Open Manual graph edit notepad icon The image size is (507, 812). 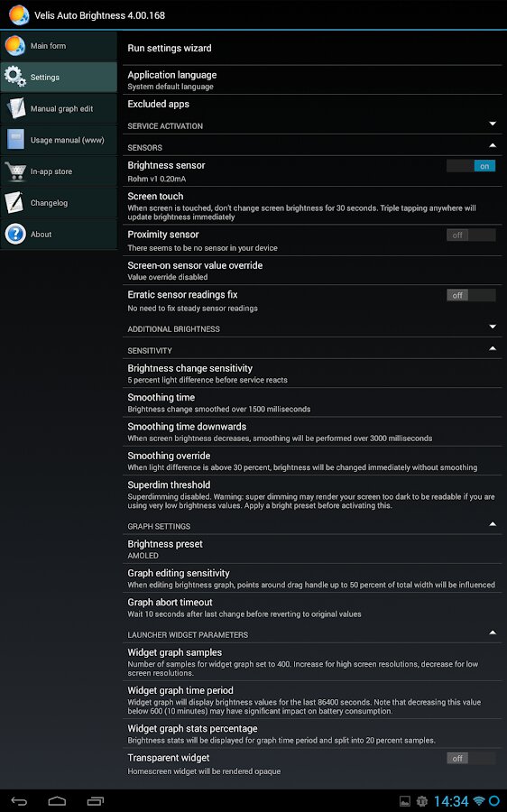click(15, 108)
